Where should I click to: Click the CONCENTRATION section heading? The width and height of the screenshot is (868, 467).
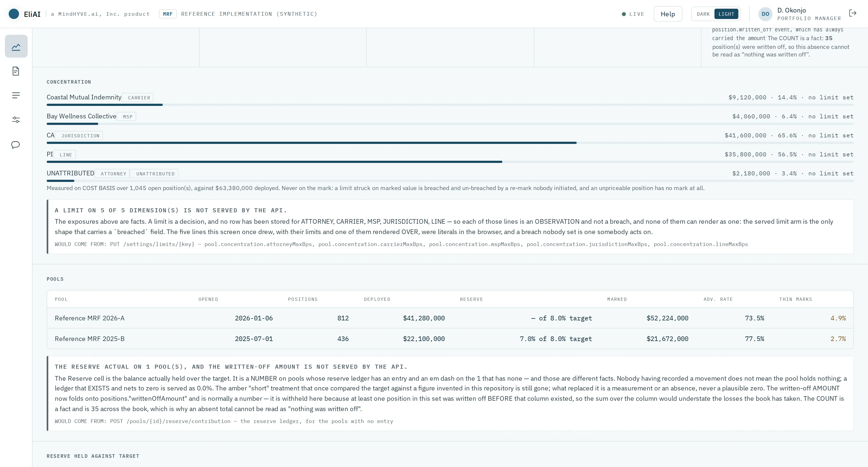[69, 82]
